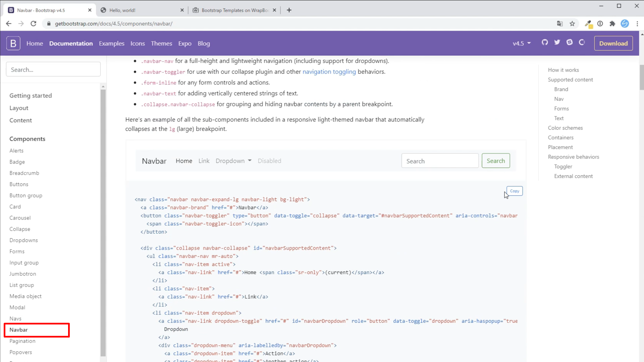The width and height of the screenshot is (644, 362).
Task: Open Button group in the sidebar
Action: [26, 195]
